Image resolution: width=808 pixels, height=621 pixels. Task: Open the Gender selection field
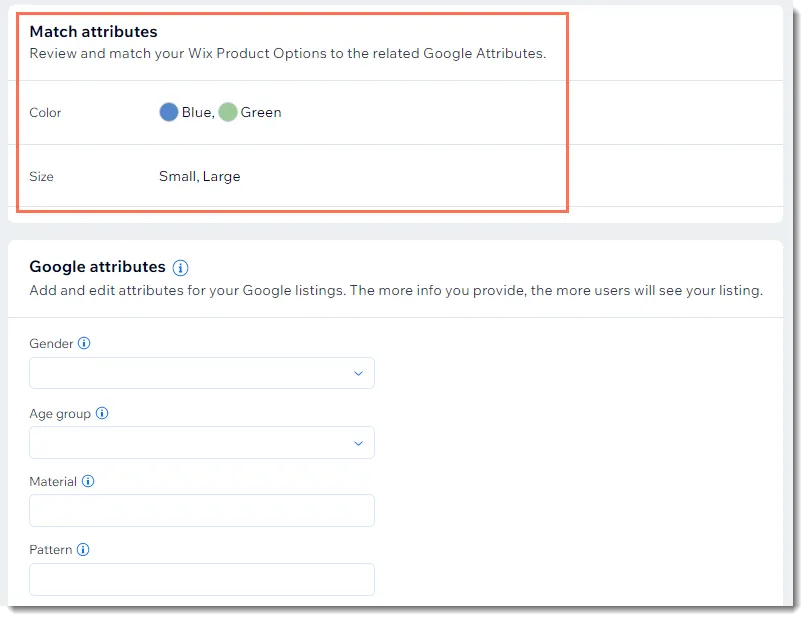pos(202,373)
